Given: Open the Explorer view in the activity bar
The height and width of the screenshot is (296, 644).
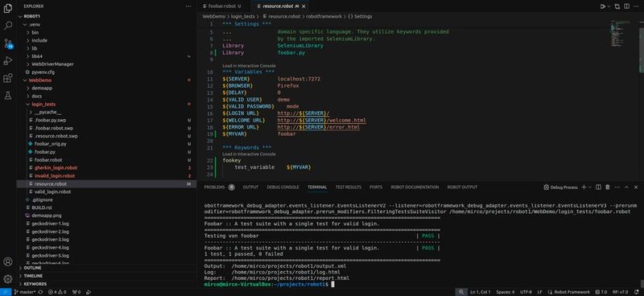Looking at the screenshot, I should click(x=8, y=8).
